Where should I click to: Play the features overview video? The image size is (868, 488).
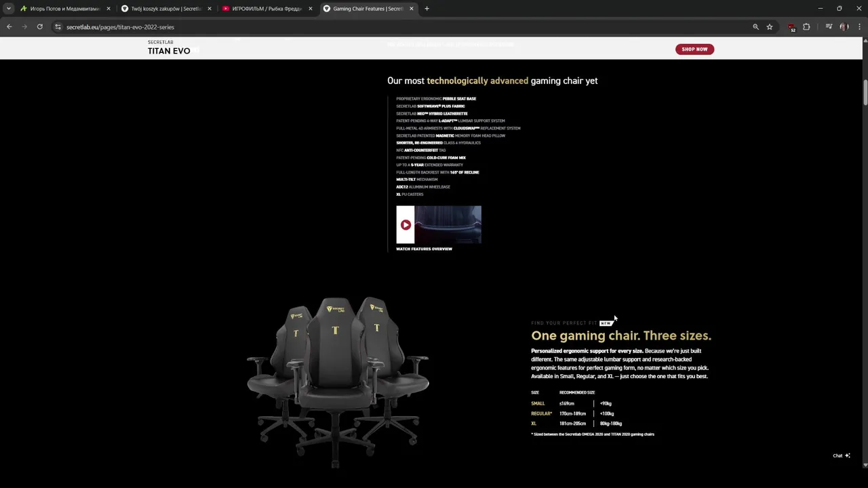[406, 225]
